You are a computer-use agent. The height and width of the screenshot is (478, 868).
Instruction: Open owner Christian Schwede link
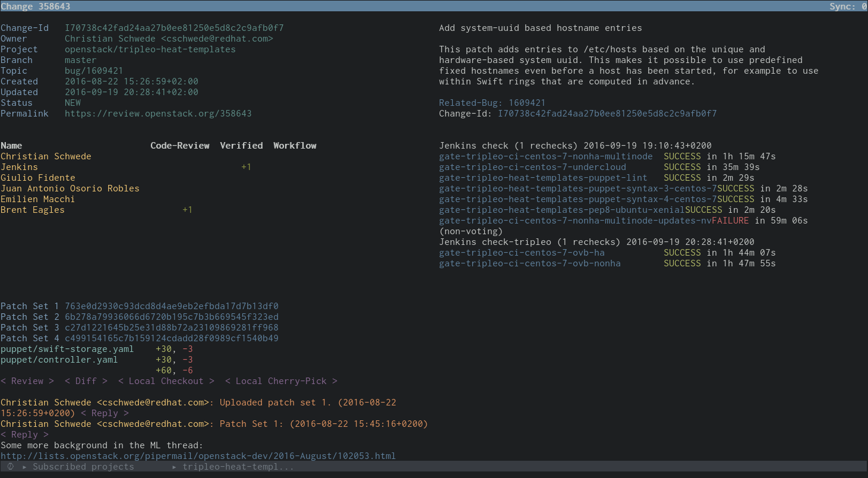(x=169, y=39)
